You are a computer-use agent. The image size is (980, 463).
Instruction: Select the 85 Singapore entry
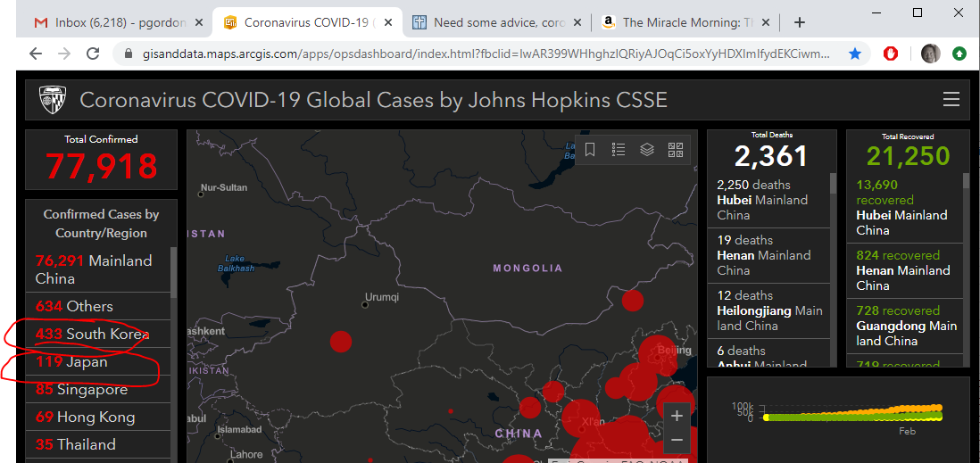pyautogui.click(x=98, y=389)
